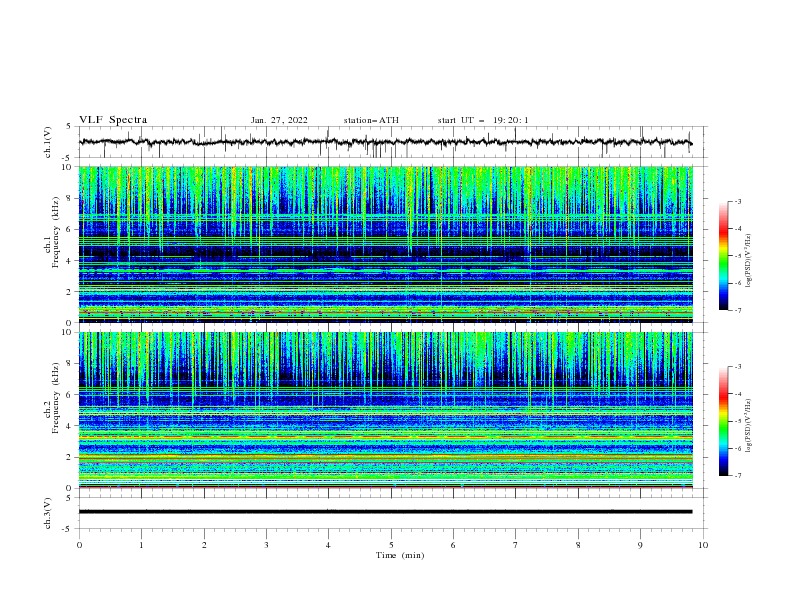Image resolution: width=792 pixels, height=612 pixels.
Task: Click the ch.2 colorbar log(PSD) label
Action: (x=749, y=426)
